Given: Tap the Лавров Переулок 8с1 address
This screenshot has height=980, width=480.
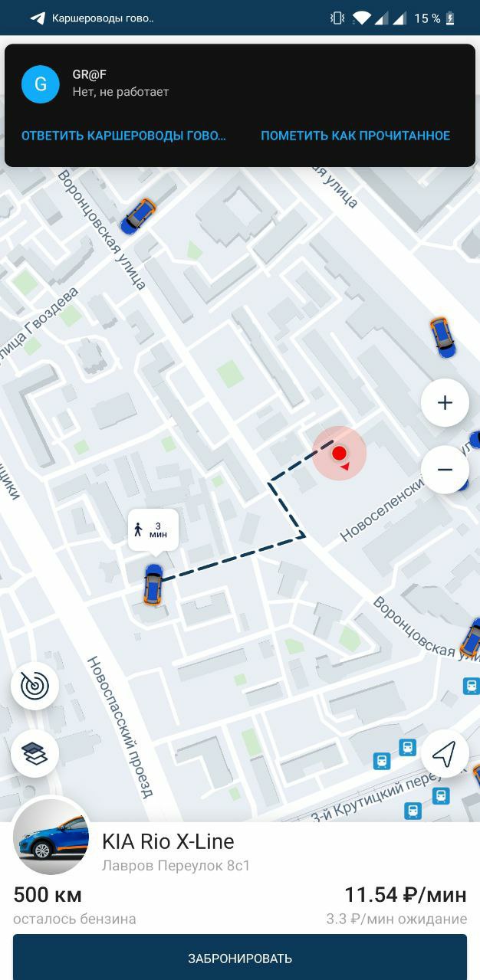Looking at the screenshot, I should click(x=176, y=866).
